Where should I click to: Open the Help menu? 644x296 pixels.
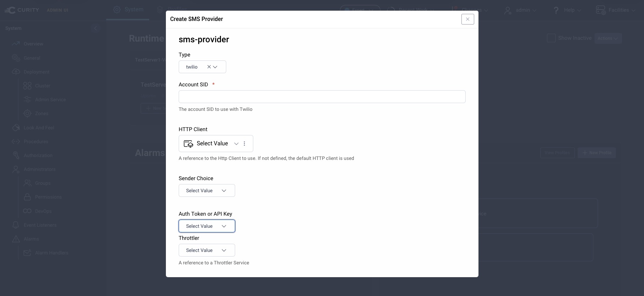(567, 10)
